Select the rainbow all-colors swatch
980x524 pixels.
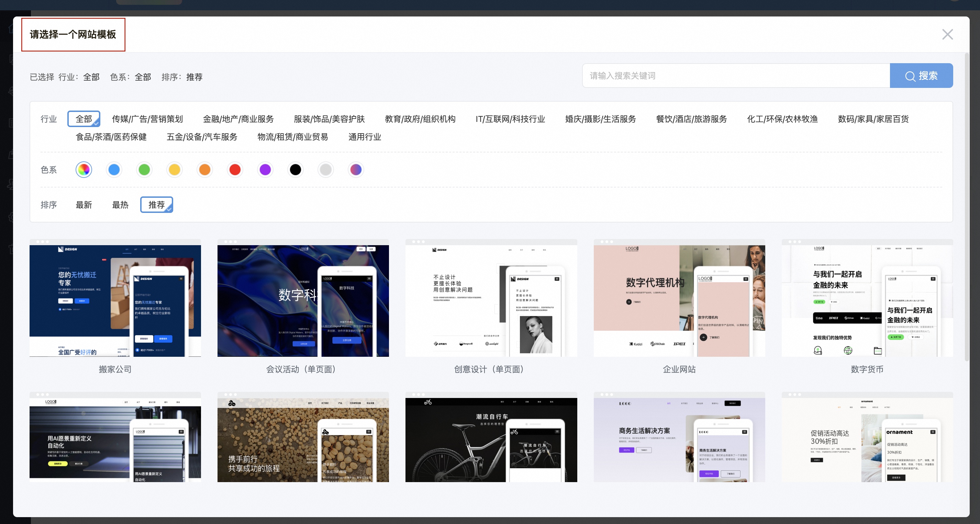pos(84,170)
